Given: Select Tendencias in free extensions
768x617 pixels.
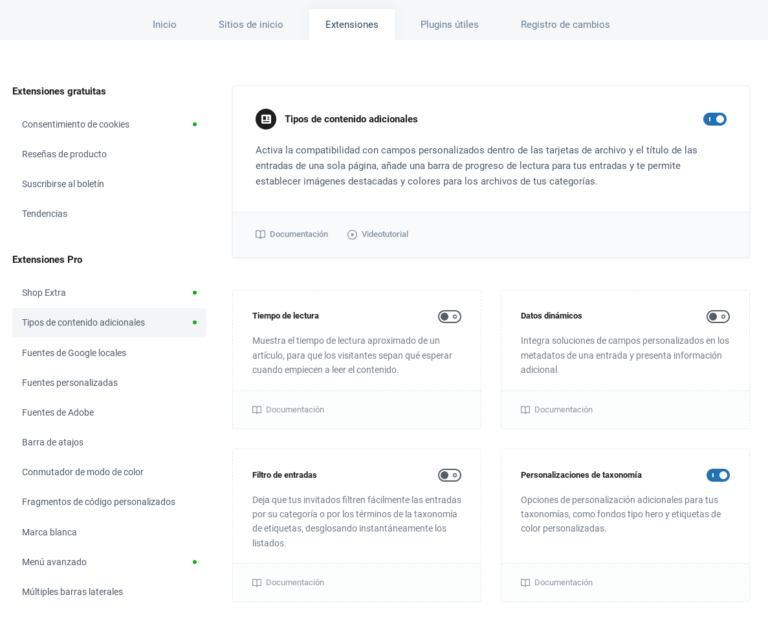Looking at the screenshot, I should click(109, 214).
